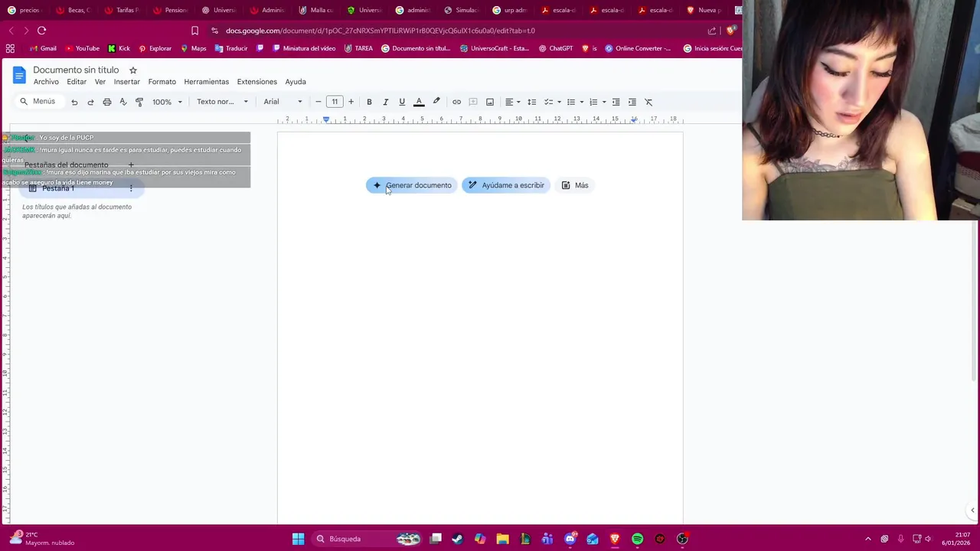Expand the bulleted list options arrow
Image resolution: width=980 pixels, height=551 pixels.
coord(582,102)
